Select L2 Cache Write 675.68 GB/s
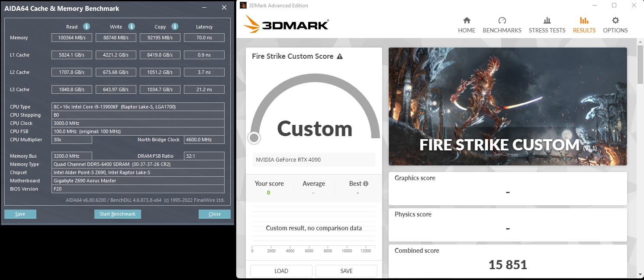The height and width of the screenshot is (280, 644). pos(116,72)
